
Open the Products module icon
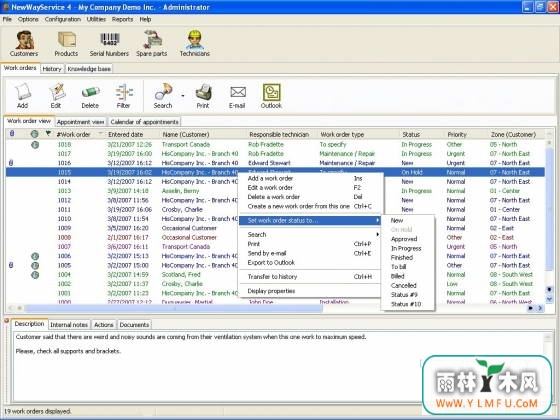click(66, 44)
